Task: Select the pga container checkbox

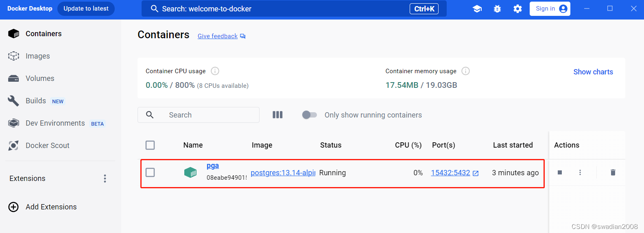Action: click(150, 172)
